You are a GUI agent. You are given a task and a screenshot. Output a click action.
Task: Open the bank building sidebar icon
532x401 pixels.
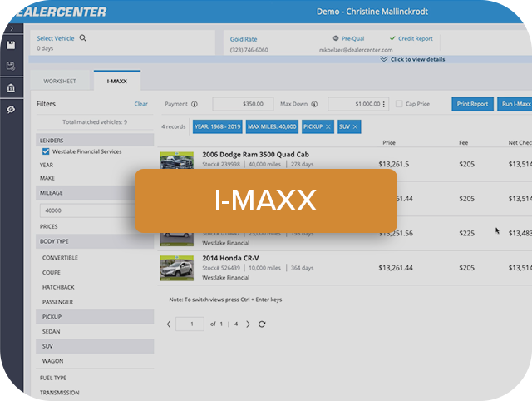[x=11, y=88]
